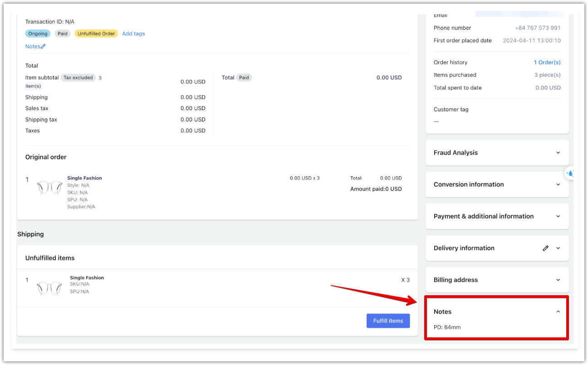Expand the Fraud Analysis section
The image size is (588, 365).
pyautogui.click(x=558, y=153)
